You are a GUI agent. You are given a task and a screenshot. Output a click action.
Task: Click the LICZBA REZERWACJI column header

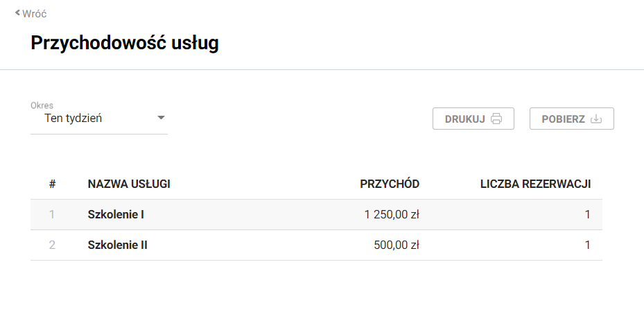click(x=535, y=184)
